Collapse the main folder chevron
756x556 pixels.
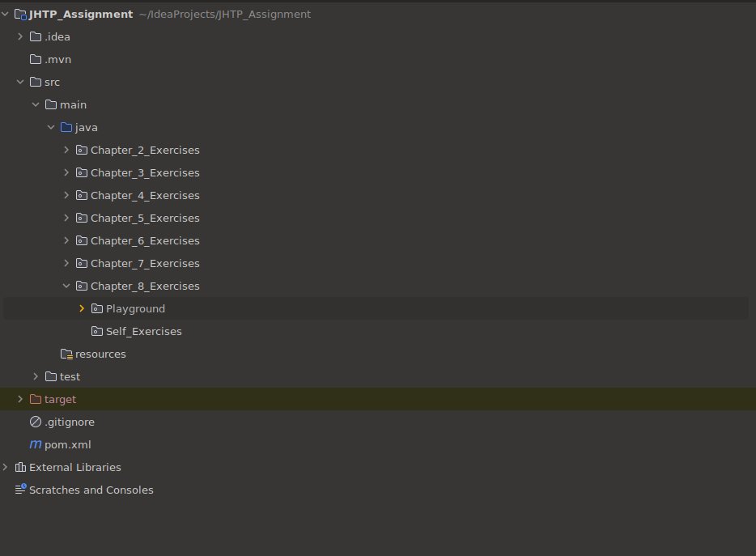[36, 104]
